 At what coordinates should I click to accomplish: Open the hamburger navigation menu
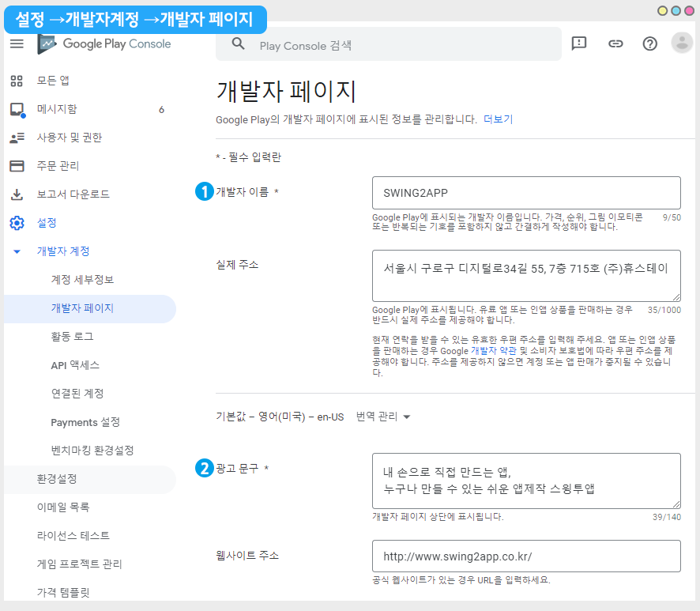(x=17, y=43)
